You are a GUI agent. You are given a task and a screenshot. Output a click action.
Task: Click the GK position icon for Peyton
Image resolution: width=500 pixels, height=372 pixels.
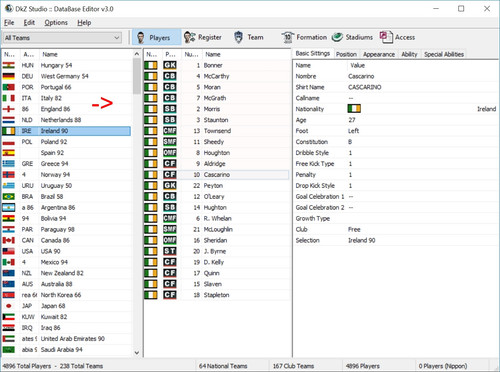click(170, 185)
